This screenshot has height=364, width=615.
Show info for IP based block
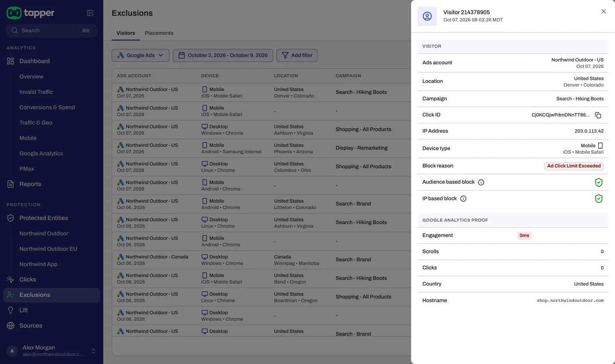tap(463, 199)
